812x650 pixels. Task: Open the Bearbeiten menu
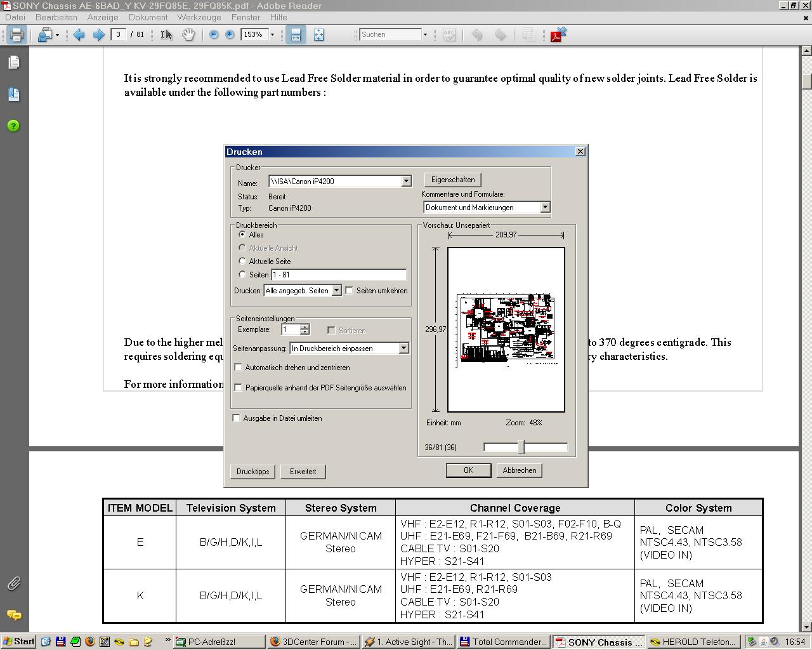[x=56, y=17]
